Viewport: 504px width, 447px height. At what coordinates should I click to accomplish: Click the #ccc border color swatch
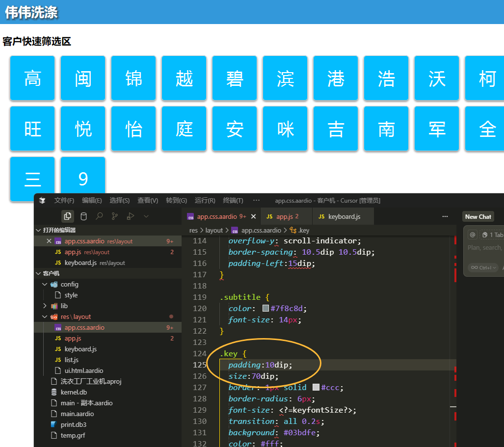316,387
